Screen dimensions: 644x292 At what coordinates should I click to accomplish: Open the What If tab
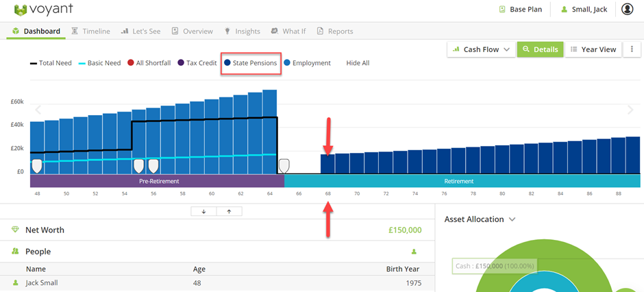[288, 32]
